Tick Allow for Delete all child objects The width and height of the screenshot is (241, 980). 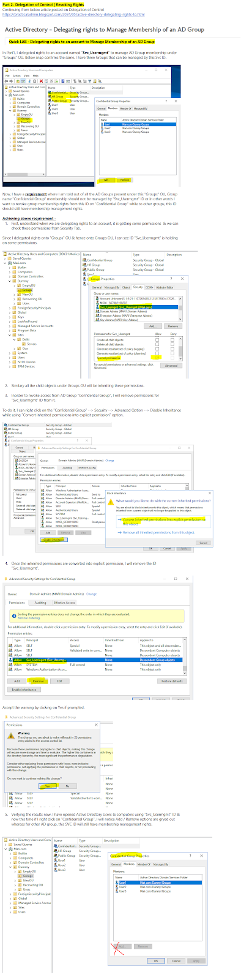click(157, 344)
